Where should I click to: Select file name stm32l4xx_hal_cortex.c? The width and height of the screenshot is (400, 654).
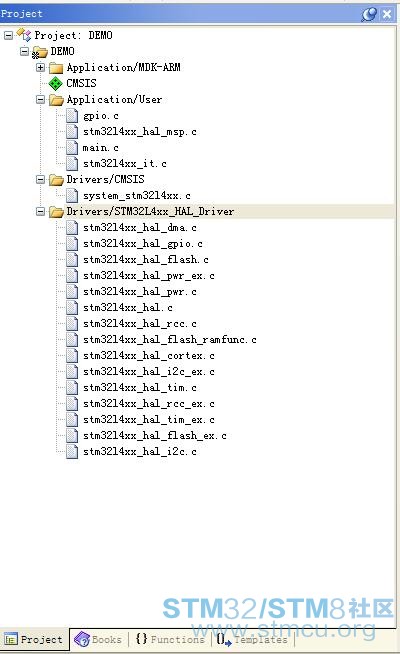(x=149, y=356)
